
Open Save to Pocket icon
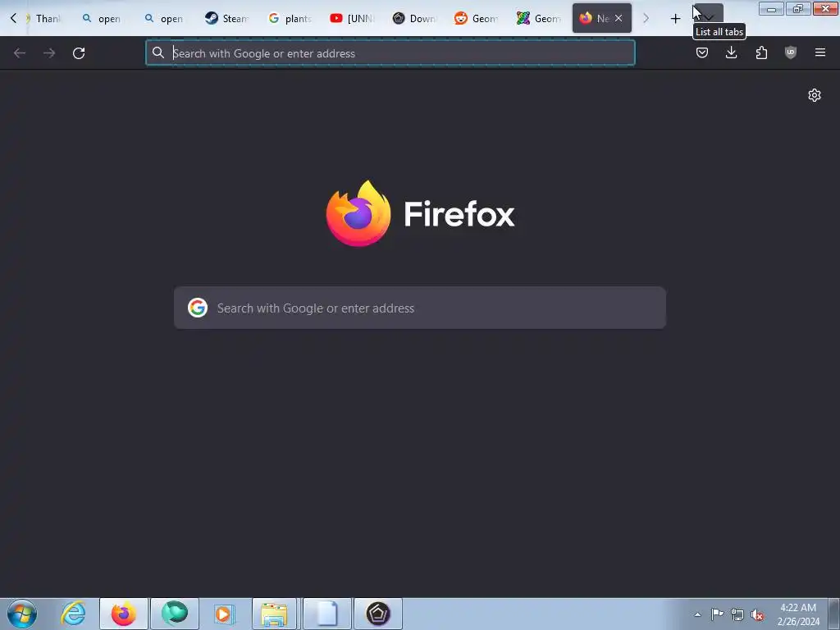pos(702,52)
